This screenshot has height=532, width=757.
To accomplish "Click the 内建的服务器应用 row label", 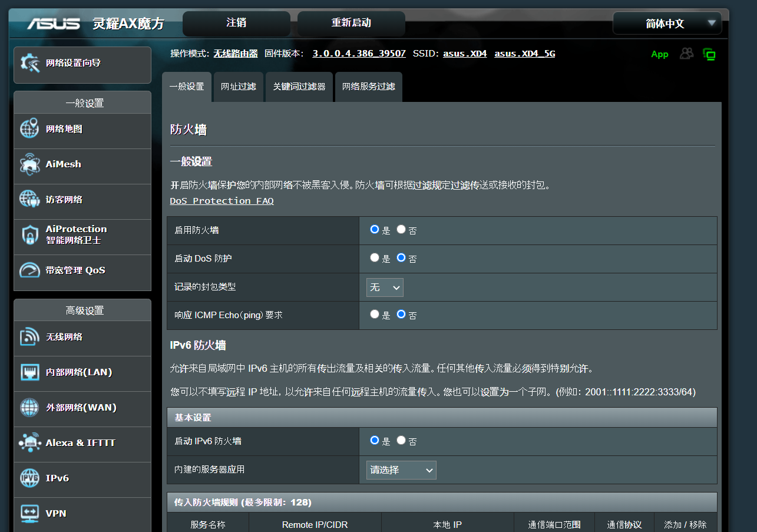I will 210,470.
